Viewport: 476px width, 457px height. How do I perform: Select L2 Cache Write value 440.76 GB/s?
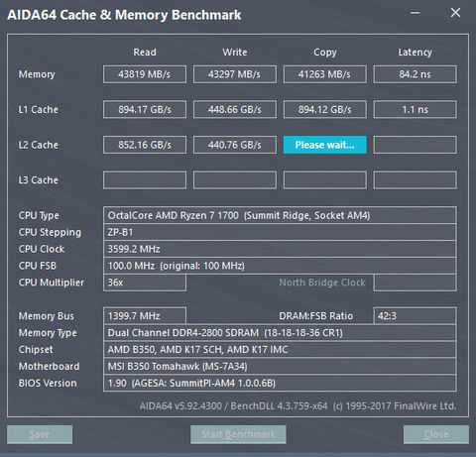click(235, 145)
